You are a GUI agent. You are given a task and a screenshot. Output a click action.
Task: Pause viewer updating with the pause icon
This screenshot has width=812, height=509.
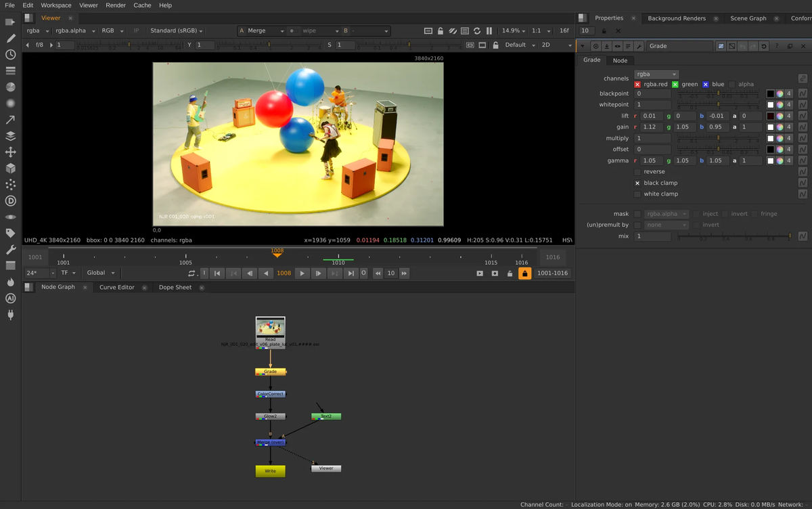coord(489,31)
